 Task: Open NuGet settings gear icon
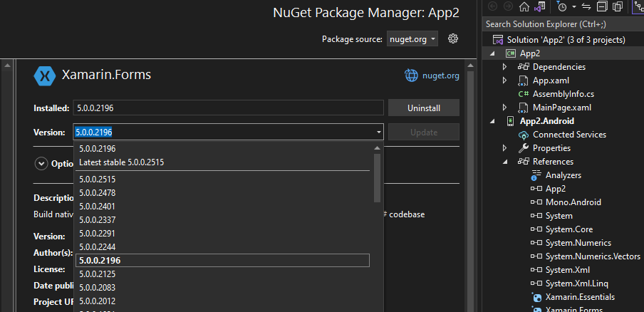tap(452, 38)
